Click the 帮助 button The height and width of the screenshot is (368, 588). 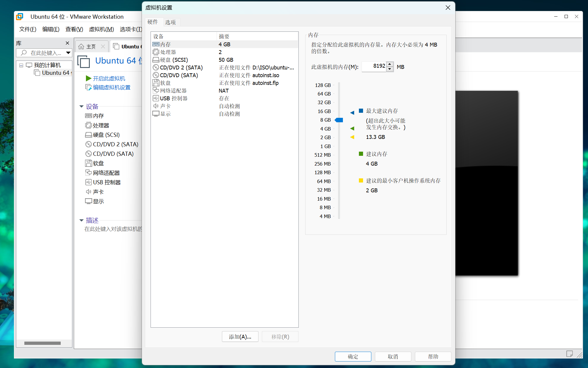(x=433, y=356)
